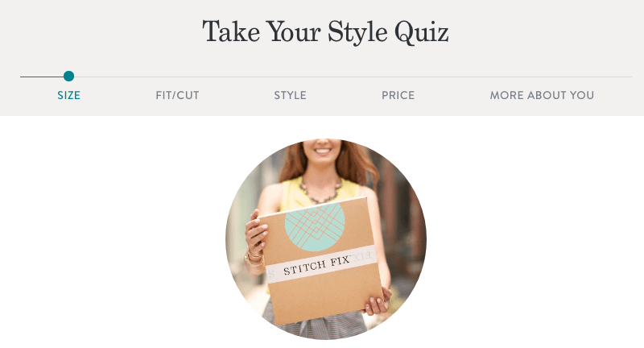
Task: Click progress track above FIT/CUT label
Action: coord(177,77)
